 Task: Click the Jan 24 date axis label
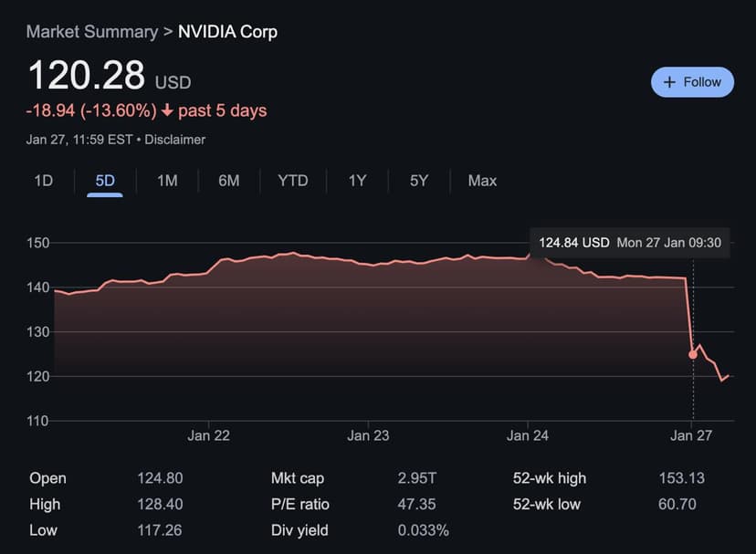pyautogui.click(x=528, y=435)
